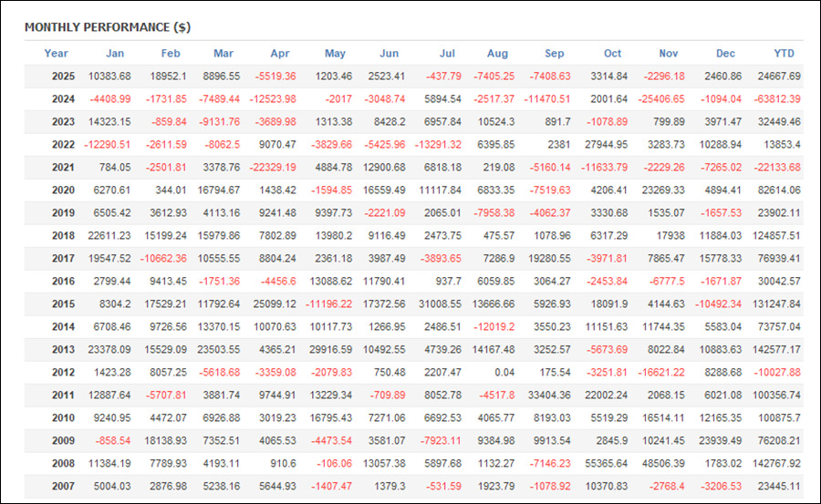Click the 2015 July value 31008.55
This screenshot has width=821, height=504.
click(438, 303)
